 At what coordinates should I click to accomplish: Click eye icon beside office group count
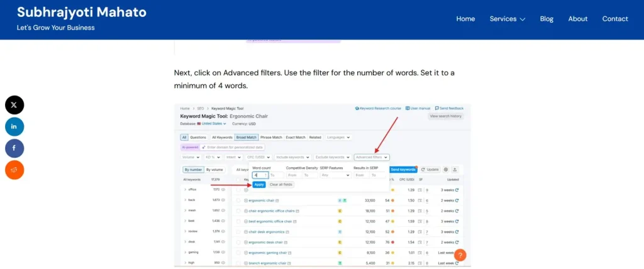coord(223,190)
